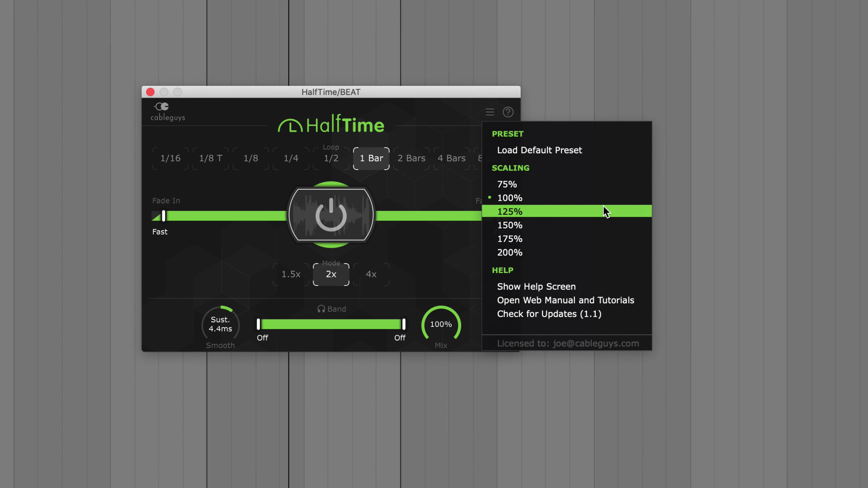Click the 1/8 loop division icon
This screenshot has height=488, width=868.
tap(250, 158)
